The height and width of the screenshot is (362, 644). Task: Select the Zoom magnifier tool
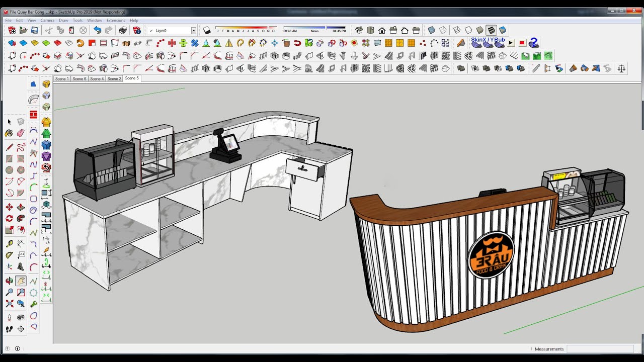click(x=9, y=292)
